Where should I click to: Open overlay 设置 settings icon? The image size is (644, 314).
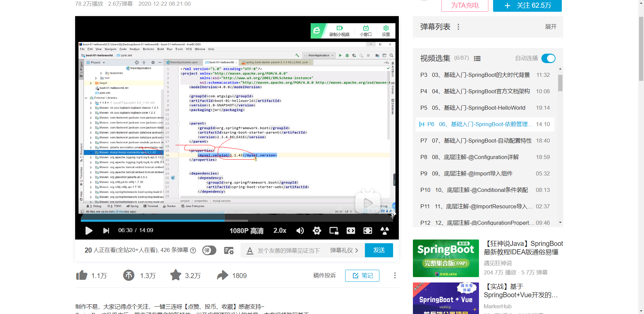click(x=386, y=31)
